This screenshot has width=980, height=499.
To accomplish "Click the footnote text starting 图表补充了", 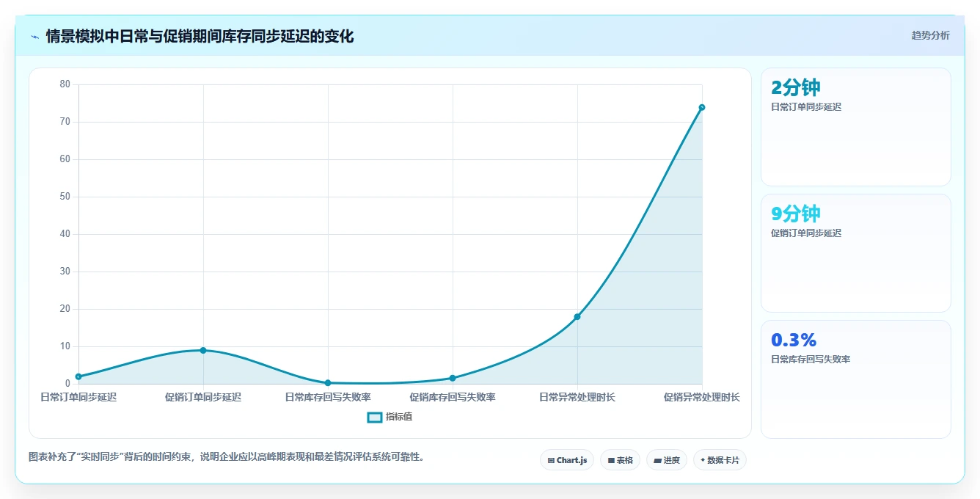I will coord(227,456).
